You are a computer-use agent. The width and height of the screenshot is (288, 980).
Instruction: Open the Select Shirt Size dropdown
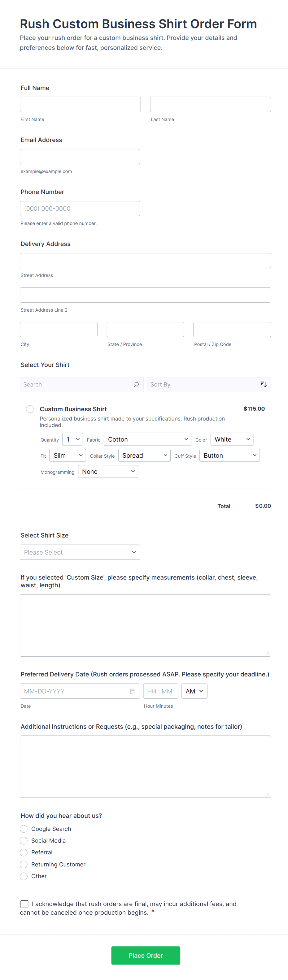click(x=80, y=552)
